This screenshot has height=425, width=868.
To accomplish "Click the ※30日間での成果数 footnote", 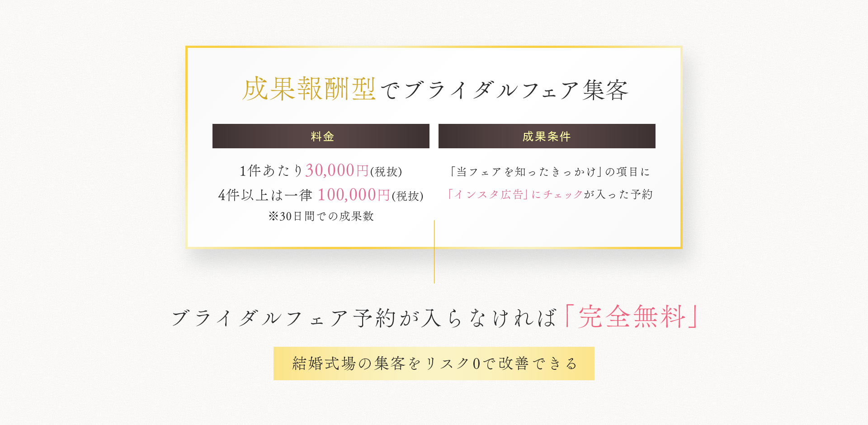I will click(321, 216).
